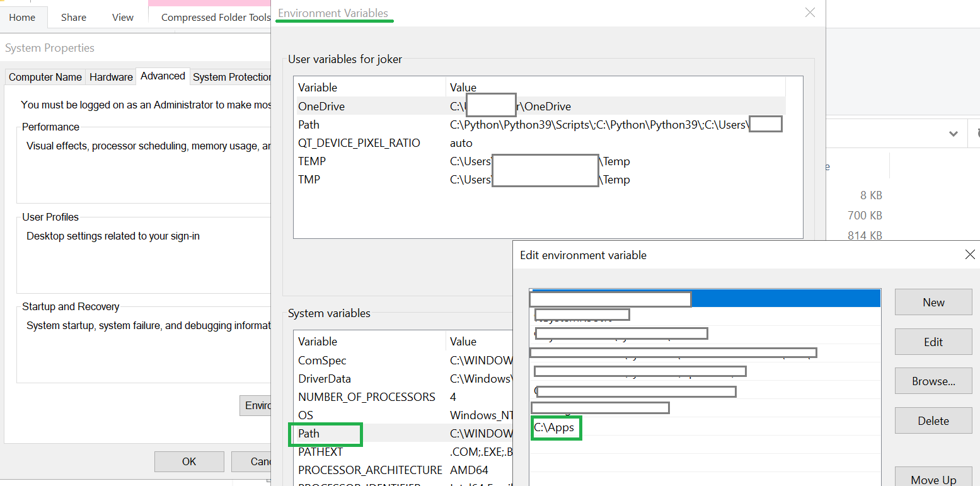
Task: Close the Environment Variables window
Action: pyautogui.click(x=810, y=13)
